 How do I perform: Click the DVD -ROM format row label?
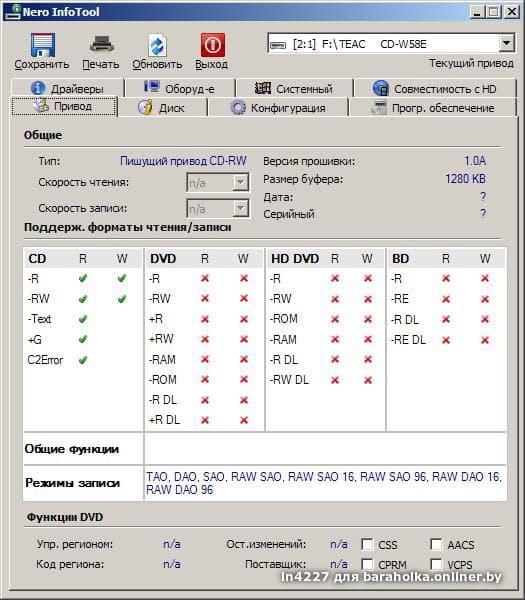coord(163,380)
